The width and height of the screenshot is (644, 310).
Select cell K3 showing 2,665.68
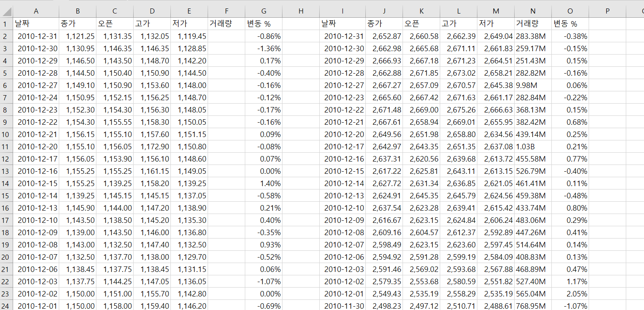pyautogui.click(x=421, y=48)
